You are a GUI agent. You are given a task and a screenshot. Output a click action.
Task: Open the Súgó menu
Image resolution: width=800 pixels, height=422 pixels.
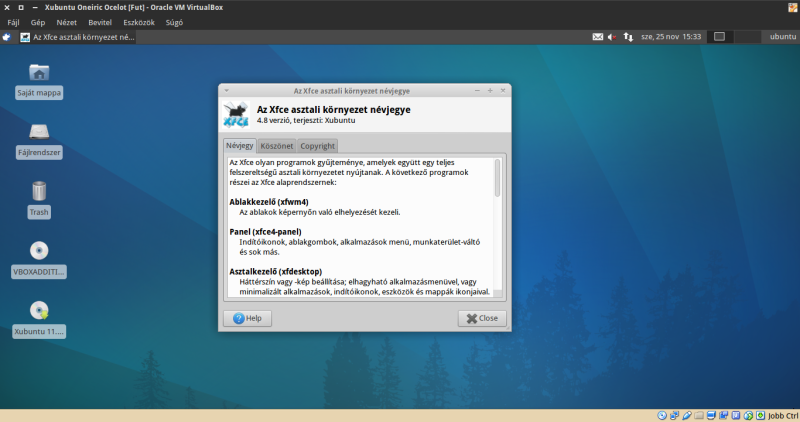pyautogui.click(x=174, y=22)
